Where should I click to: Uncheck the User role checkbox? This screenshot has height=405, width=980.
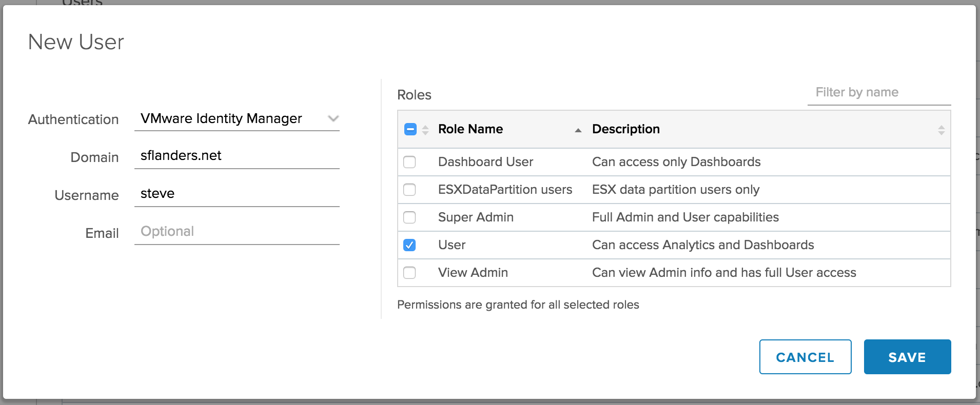click(x=409, y=245)
